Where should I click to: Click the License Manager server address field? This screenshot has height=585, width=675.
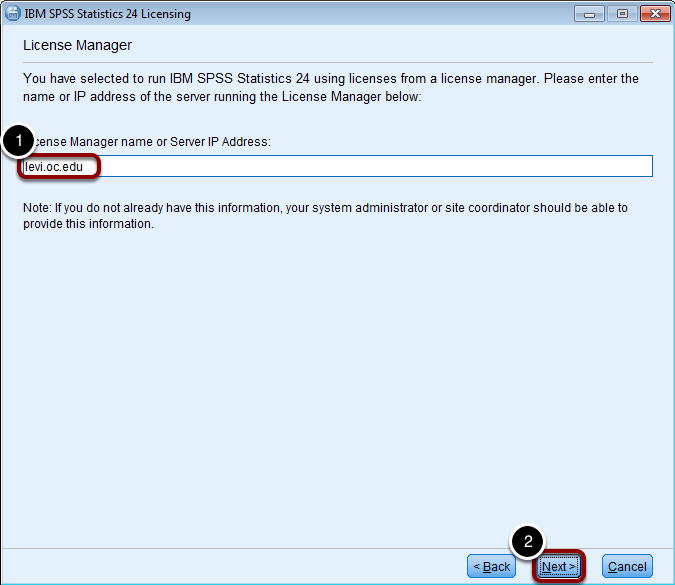(x=338, y=166)
